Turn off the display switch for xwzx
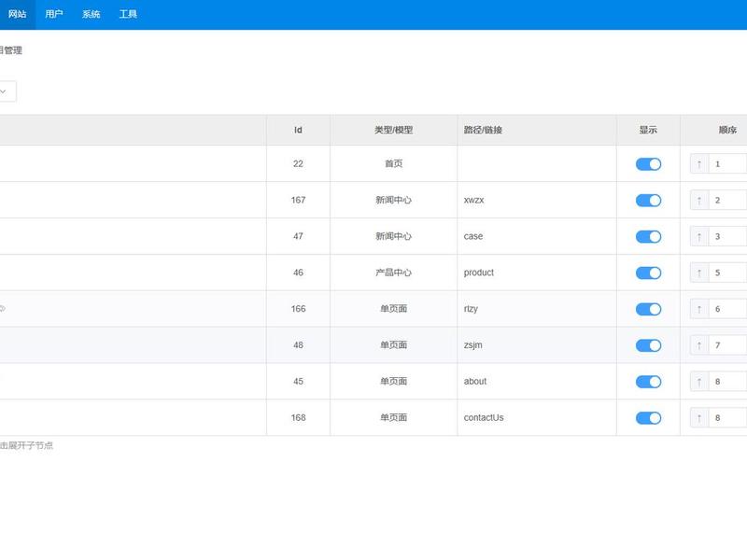Image resolution: width=747 pixels, height=560 pixels. [648, 200]
